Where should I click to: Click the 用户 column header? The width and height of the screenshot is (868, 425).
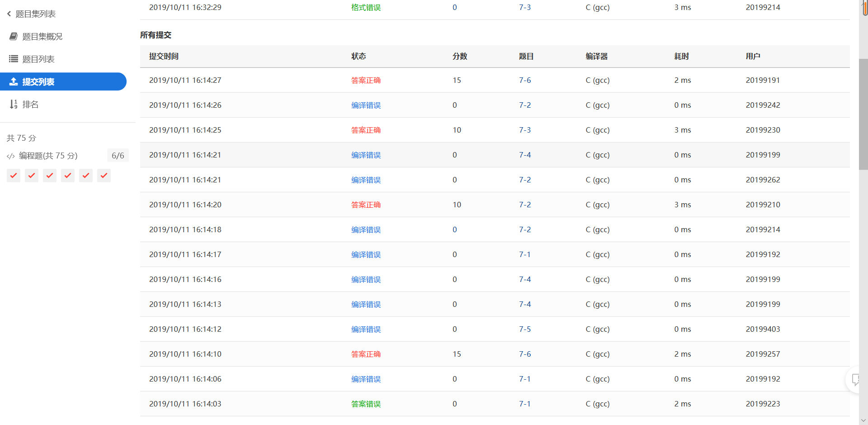[753, 56]
